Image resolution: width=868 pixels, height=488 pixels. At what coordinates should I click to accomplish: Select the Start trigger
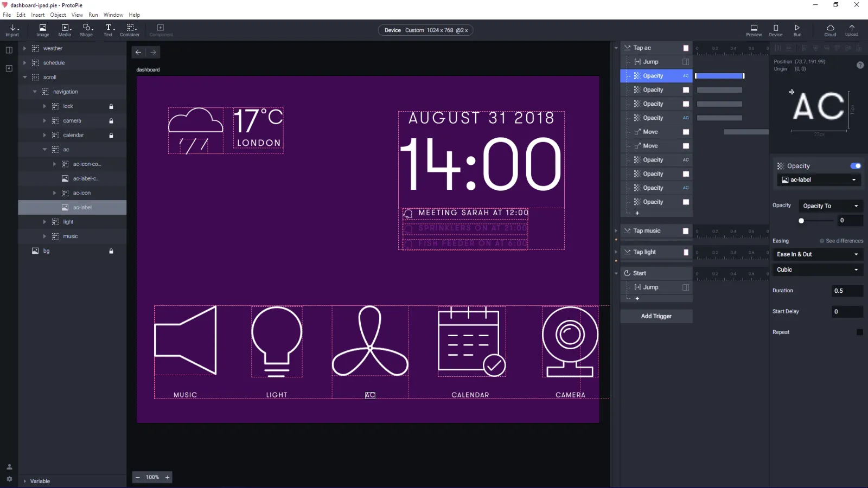pyautogui.click(x=656, y=273)
